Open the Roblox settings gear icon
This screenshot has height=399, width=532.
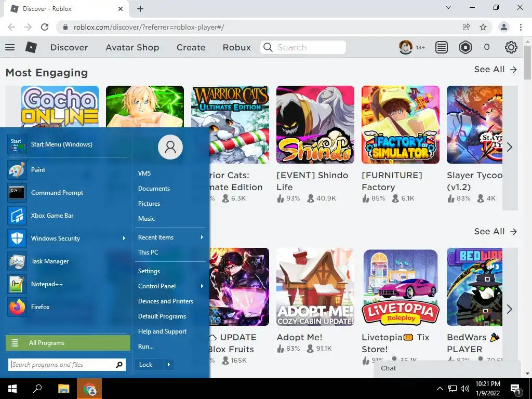pos(511,47)
